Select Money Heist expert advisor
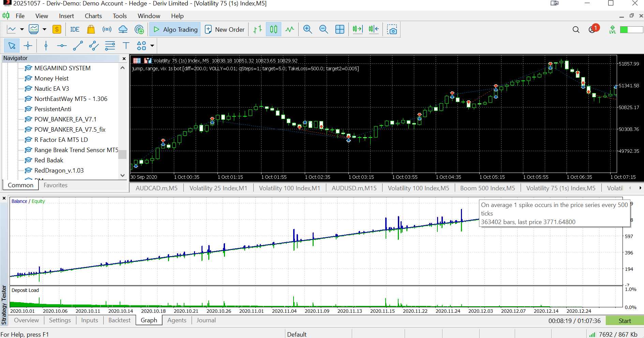This screenshot has height=338, width=644. pos(51,78)
